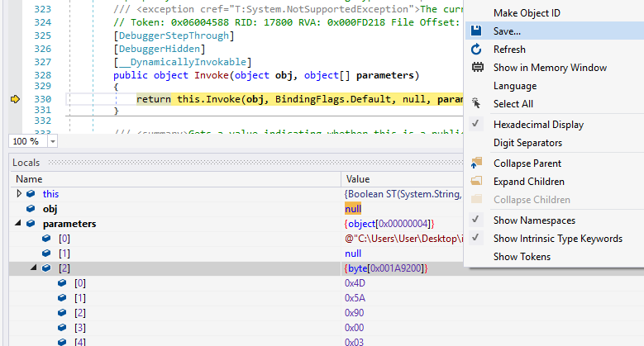Toggle Show Namespaces option
644x346 pixels.
pos(534,220)
